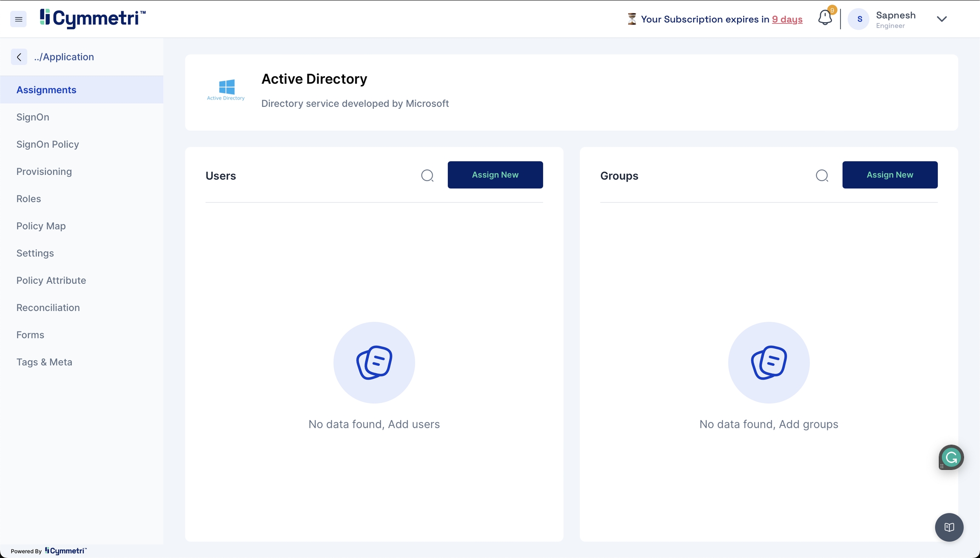Click the hamburger menu icon

point(18,19)
